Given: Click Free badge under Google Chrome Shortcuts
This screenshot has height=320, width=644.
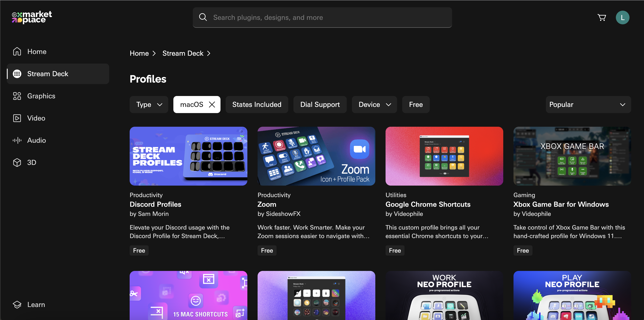Looking at the screenshot, I should coord(395,250).
